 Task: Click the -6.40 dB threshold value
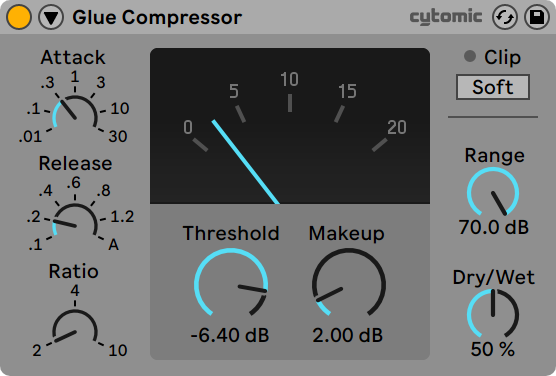pyautogui.click(x=230, y=335)
